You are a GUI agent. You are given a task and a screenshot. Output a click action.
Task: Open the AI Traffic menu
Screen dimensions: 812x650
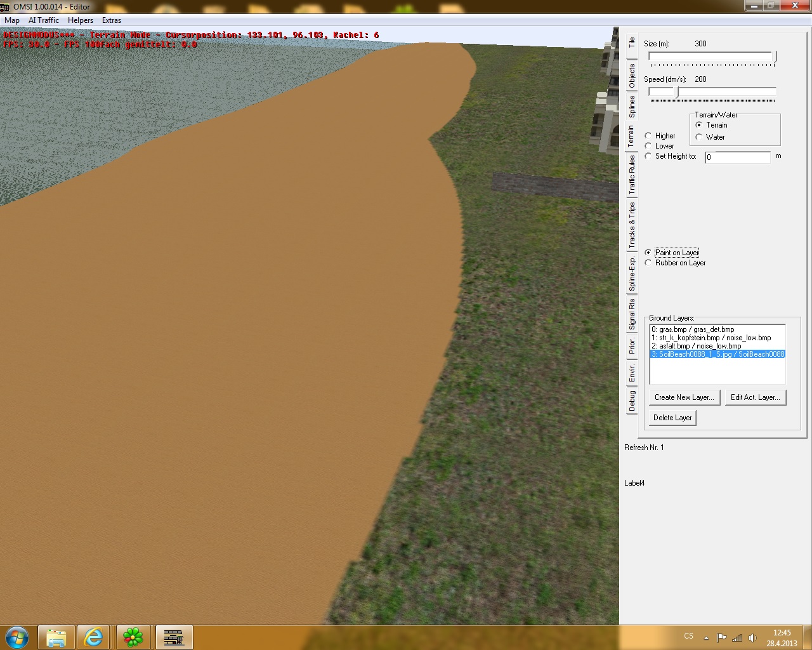(43, 20)
